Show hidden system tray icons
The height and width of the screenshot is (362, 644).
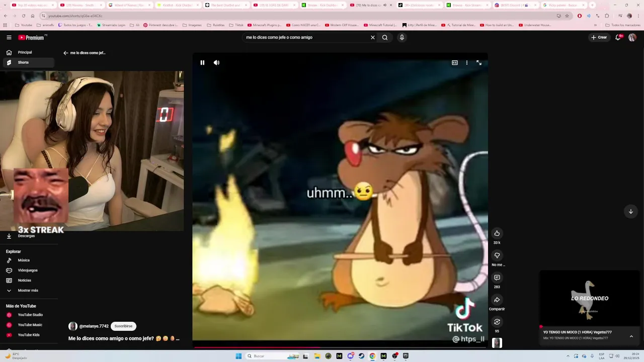point(568,356)
